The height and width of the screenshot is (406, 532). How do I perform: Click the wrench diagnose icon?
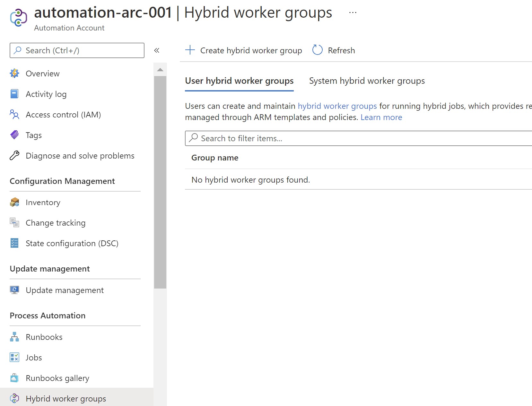14,156
